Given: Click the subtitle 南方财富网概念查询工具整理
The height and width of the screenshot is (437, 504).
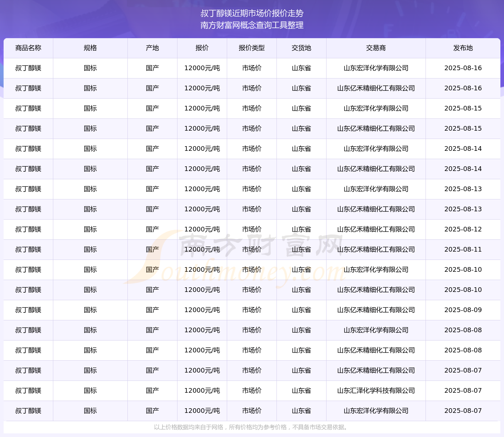Looking at the screenshot, I should click(252, 25).
